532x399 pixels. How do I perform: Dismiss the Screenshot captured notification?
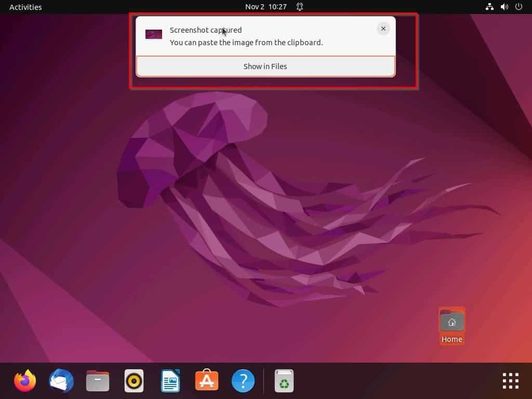[x=383, y=29]
